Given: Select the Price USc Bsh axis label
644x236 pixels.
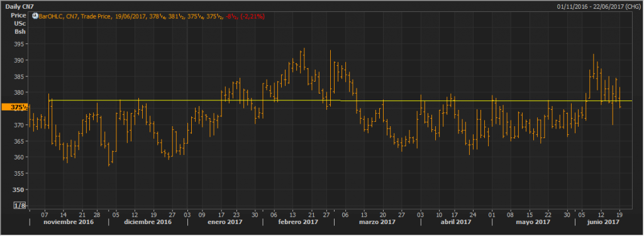Looking at the screenshot, I should (19, 23).
